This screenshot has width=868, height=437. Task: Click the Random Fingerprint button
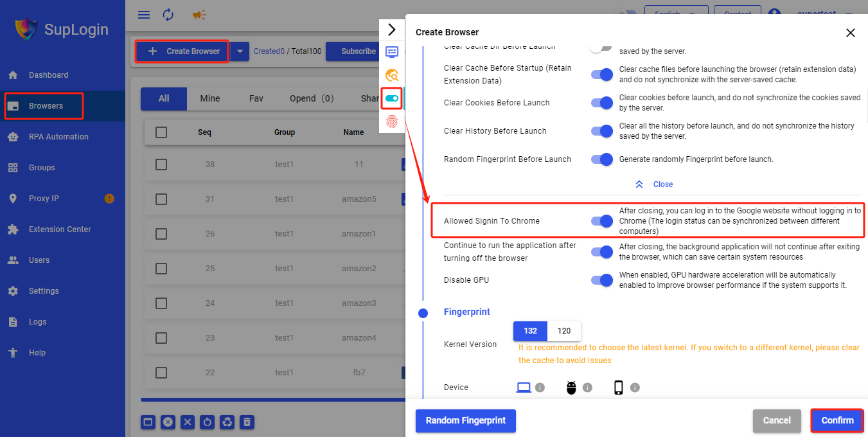click(466, 421)
